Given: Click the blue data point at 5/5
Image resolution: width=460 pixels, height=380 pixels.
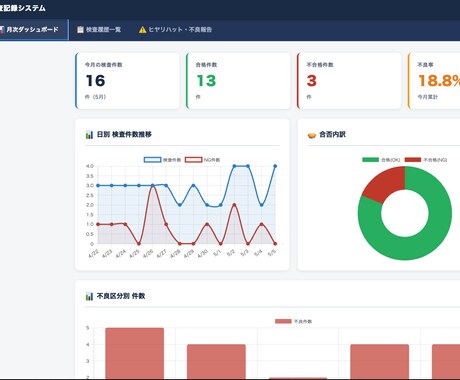Looking at the screenshot, I should pyautogui.click(x=275, y=166).
